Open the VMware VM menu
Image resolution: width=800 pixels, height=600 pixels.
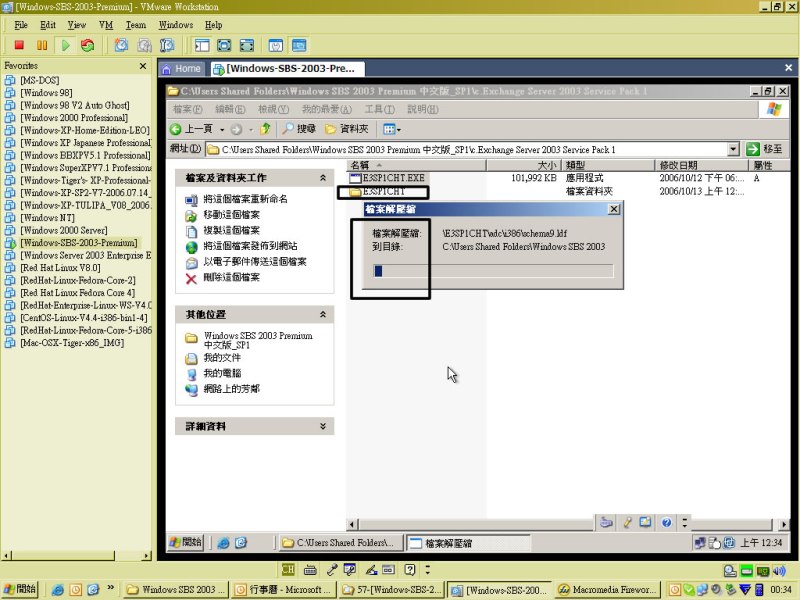click(x=106, y=25)
